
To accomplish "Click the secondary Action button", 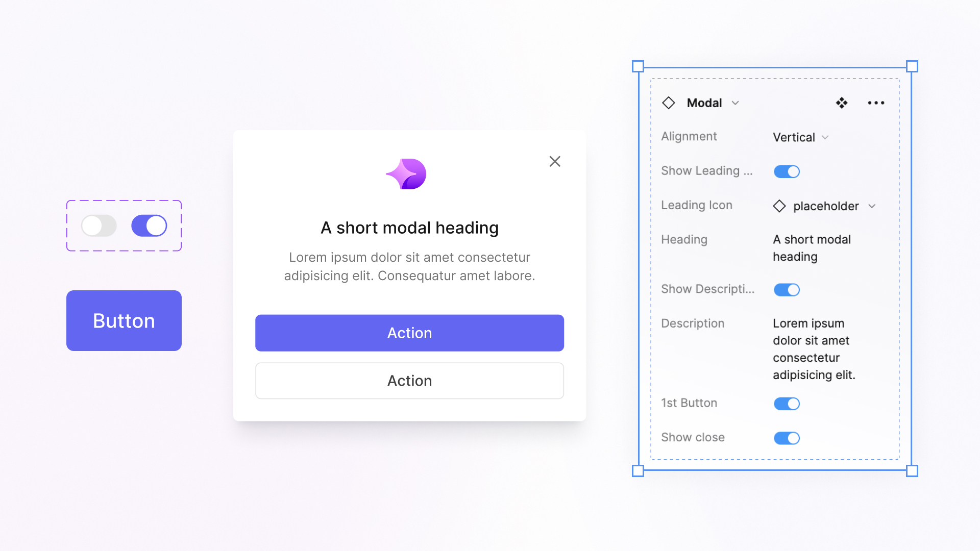I will [x=409, y=381].
